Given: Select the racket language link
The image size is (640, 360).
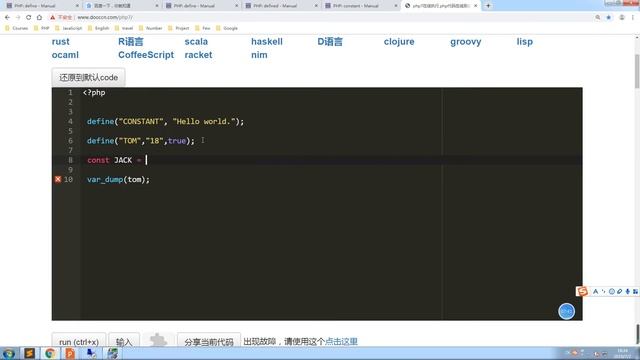Looking at the screenshot, I should click(198, 55).
